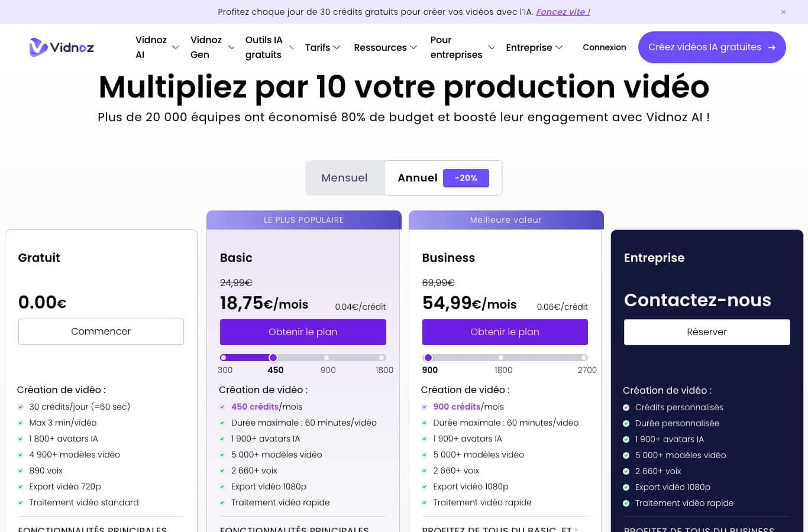Image resolution: width=808 pixels, height=532 pixels.
Task: Click the Basic slider handle at 450
Action: tap(273, 358)
